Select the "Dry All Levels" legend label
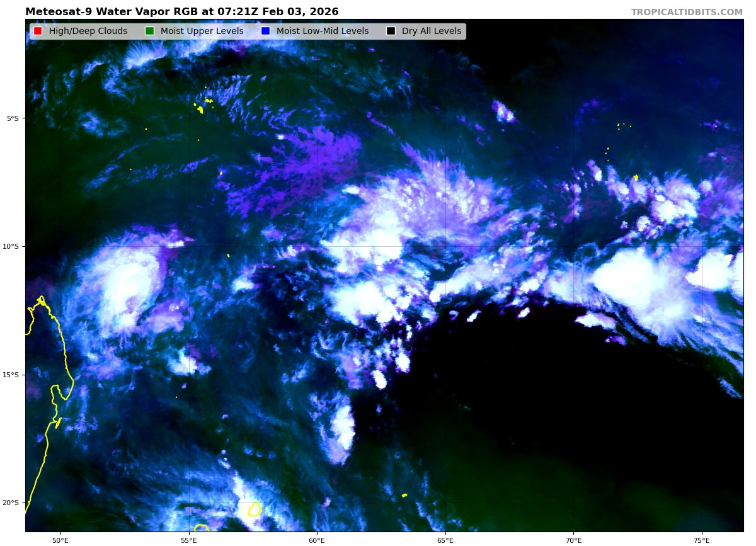This screenshot has height=546, width=756. tap(431, 31)
